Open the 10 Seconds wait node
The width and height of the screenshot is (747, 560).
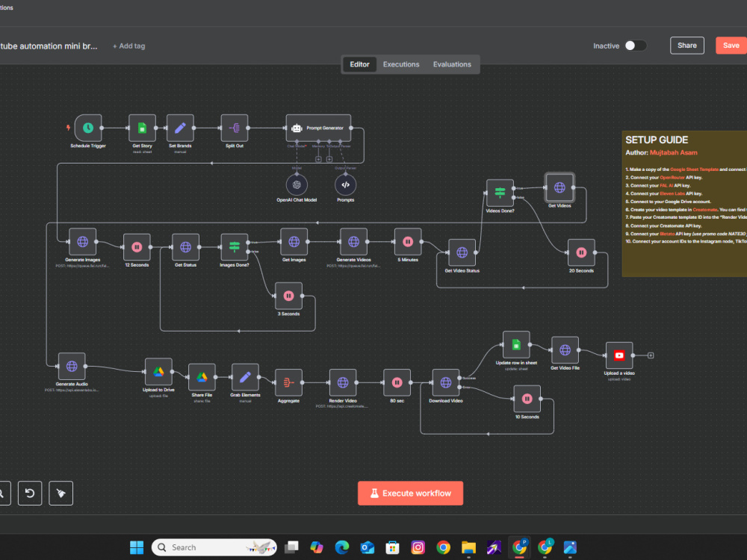(x=527, y=399)
